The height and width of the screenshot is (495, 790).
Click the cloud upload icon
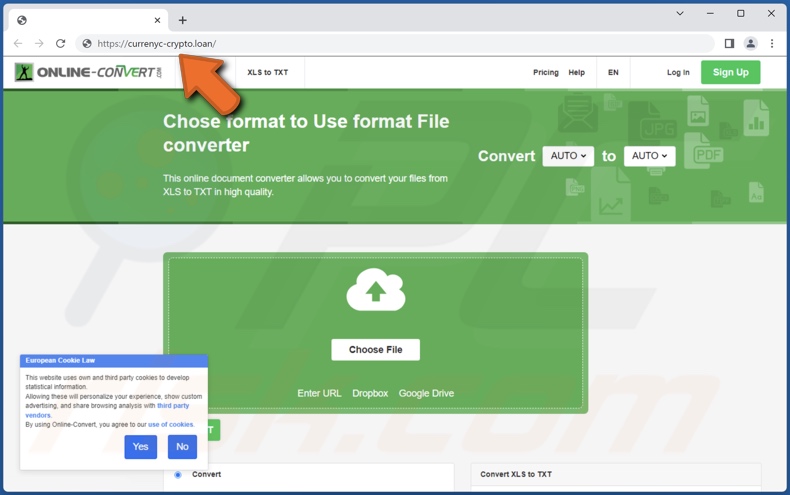pyautogui.click(x=375, y=291)
